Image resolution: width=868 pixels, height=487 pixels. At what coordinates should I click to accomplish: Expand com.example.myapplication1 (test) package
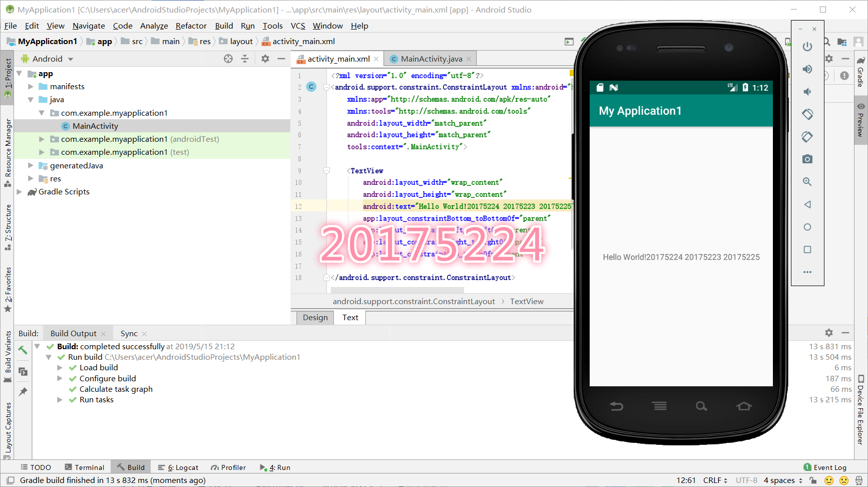[x=42, y=152]
